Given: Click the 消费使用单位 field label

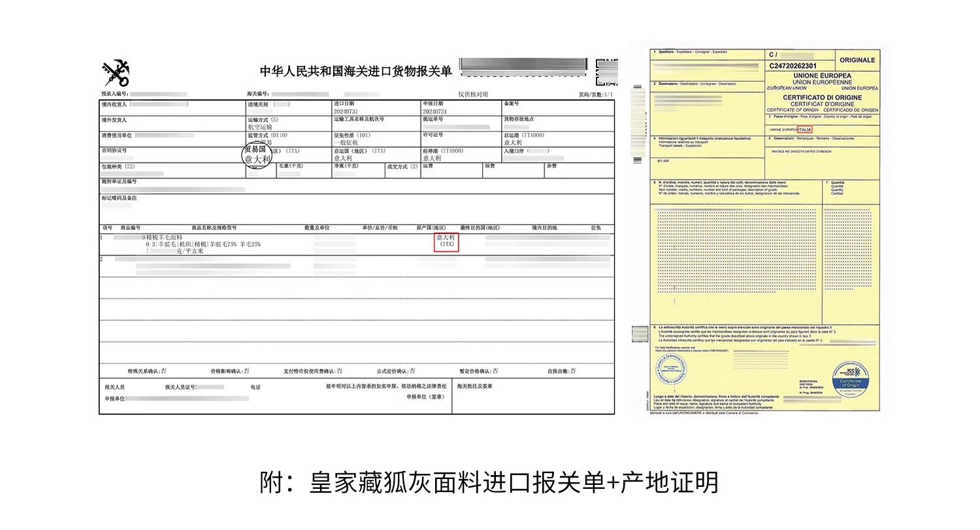Looking at the screenshot, I should click(x=117, y=135).
